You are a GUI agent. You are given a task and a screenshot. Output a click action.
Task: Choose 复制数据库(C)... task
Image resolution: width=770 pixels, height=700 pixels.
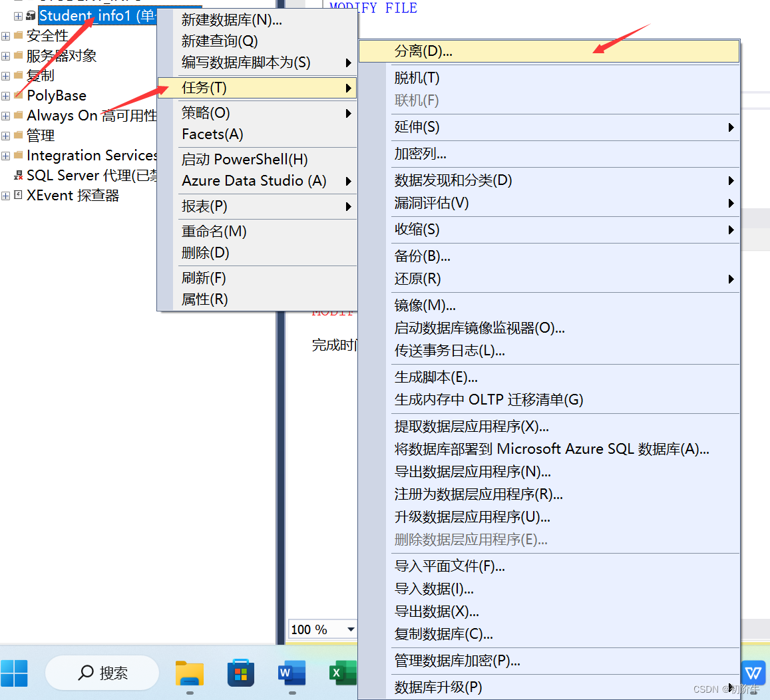[x=549, y=633]
